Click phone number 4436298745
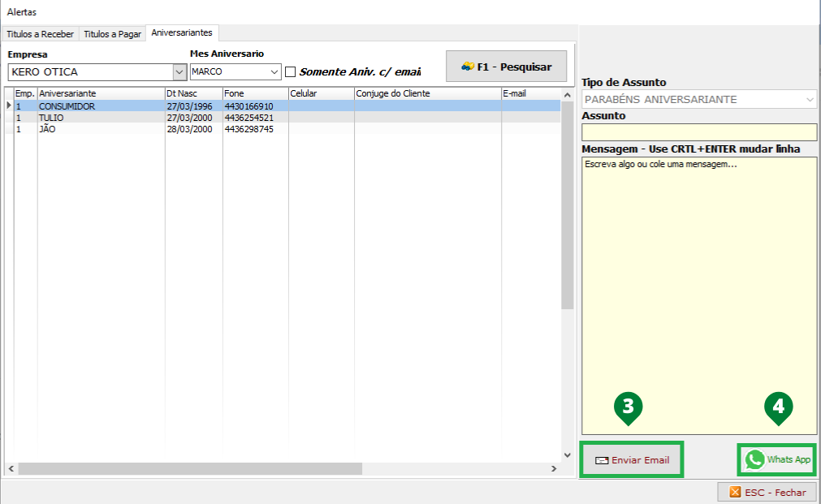 [248, 129]
